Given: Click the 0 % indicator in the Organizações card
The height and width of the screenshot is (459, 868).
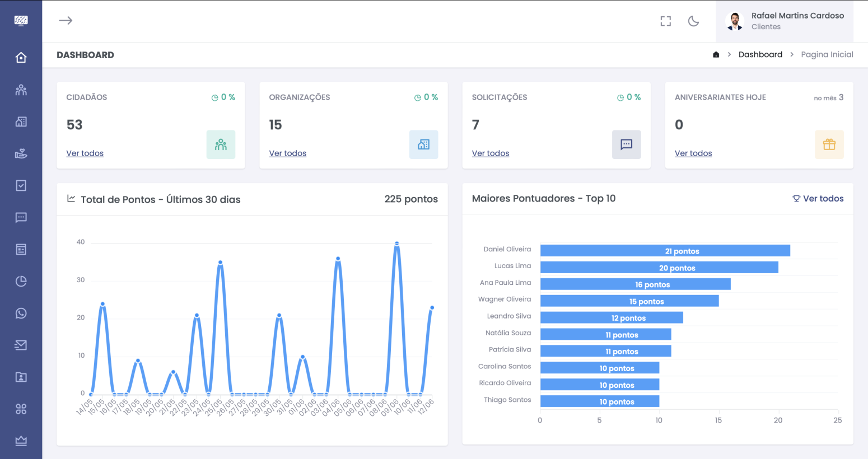Looking at the screenshot, I should click(426, 97).
